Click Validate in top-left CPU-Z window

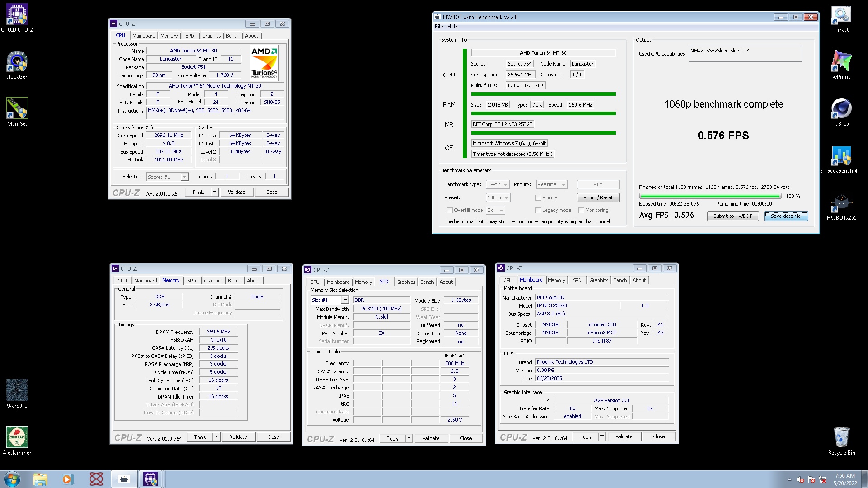(236, 192)
